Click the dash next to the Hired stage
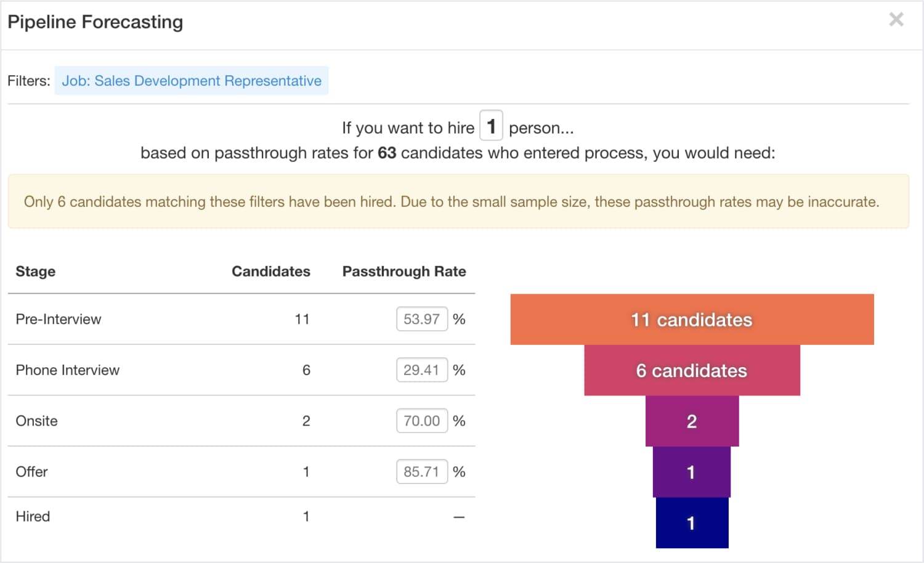The width and height of the screenshot is (924, 563). point(459,516)
